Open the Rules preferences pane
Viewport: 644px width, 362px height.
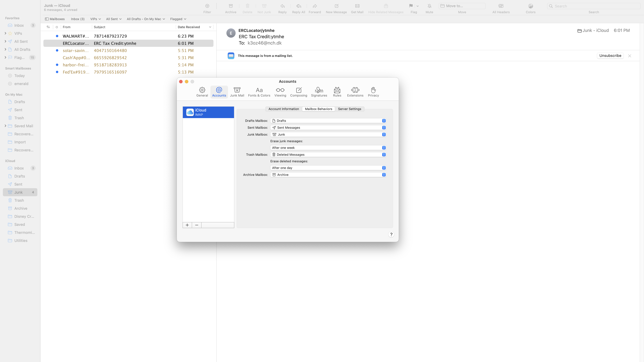[x=337, y=92]
